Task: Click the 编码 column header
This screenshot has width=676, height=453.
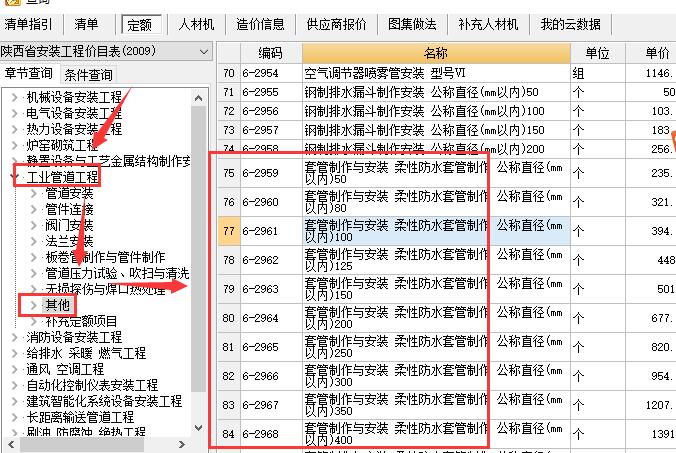Action: 271,53
